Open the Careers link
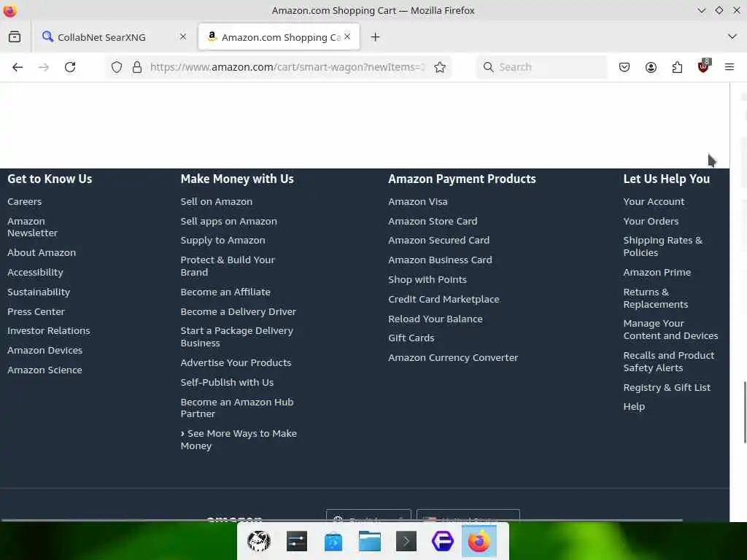Screen dimensions: 747x560 [x=24, y=201]
